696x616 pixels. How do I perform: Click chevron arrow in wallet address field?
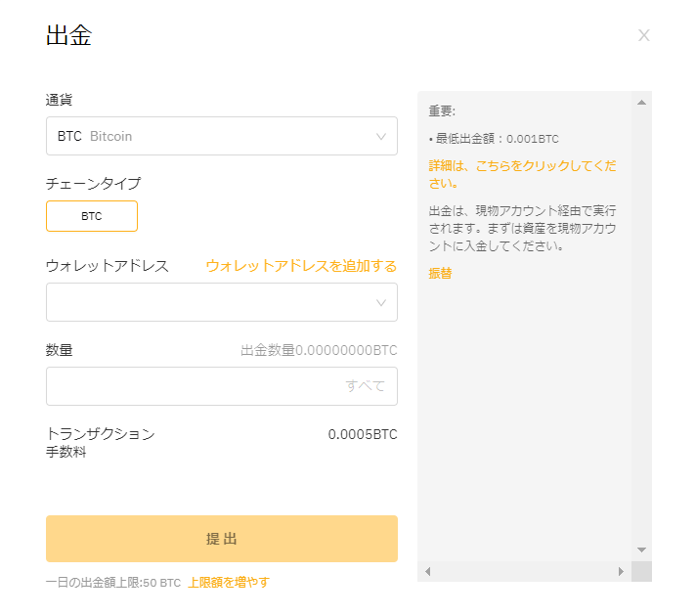coord(381,302)
